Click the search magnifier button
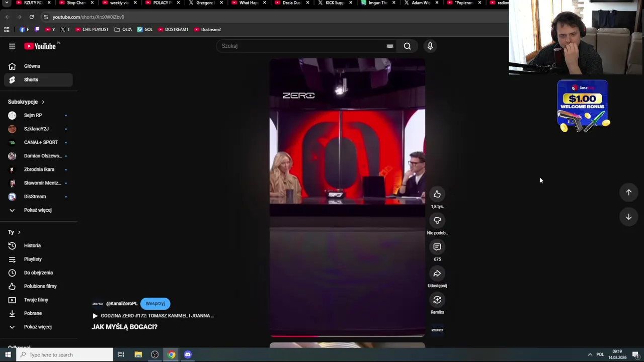The image size is (644, 362). [x=407, y=46]
